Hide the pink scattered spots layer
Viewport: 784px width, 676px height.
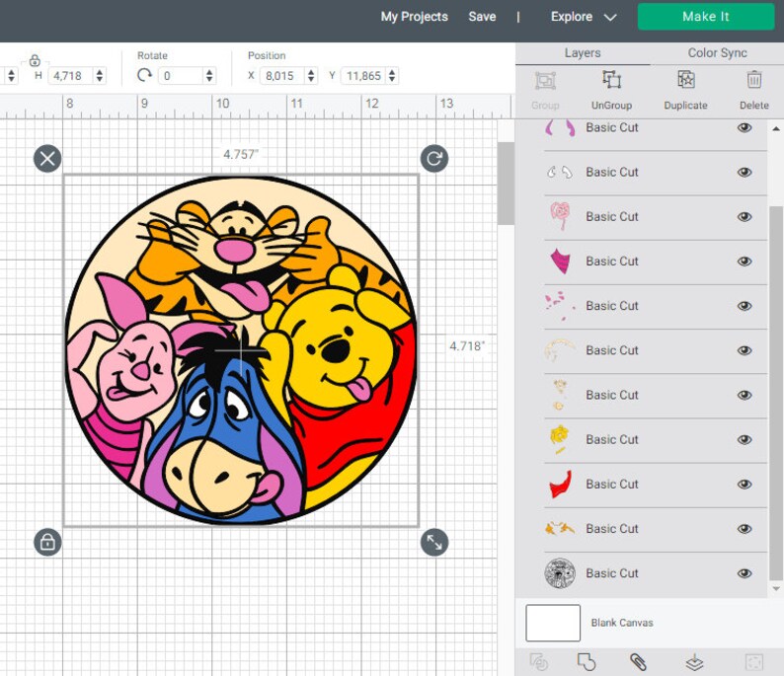pos(745,306)
